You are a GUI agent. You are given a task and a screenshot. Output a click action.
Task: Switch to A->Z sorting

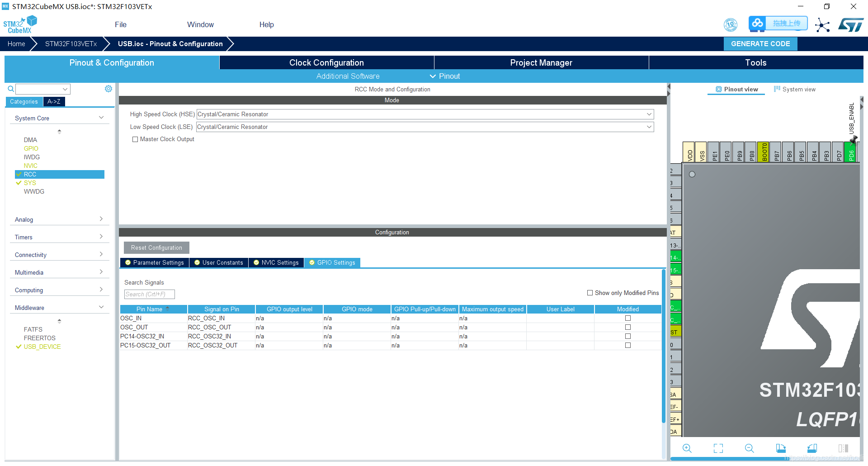(54, 101)
